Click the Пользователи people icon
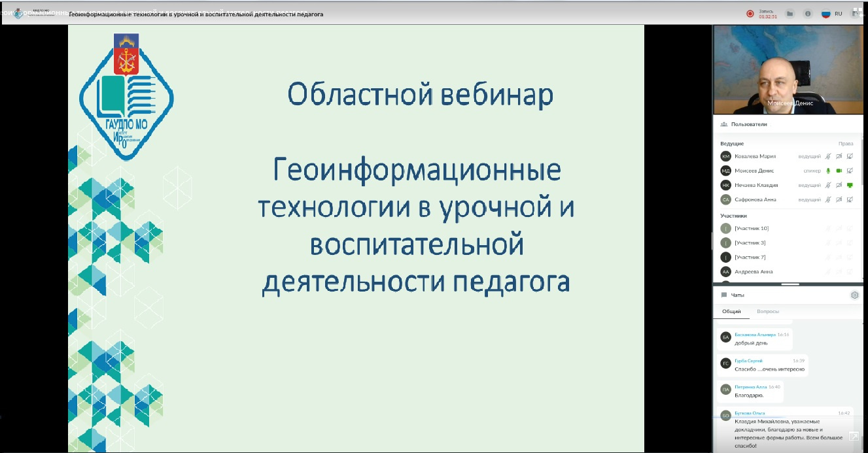868x453 pixels. (x=724, y=124)
